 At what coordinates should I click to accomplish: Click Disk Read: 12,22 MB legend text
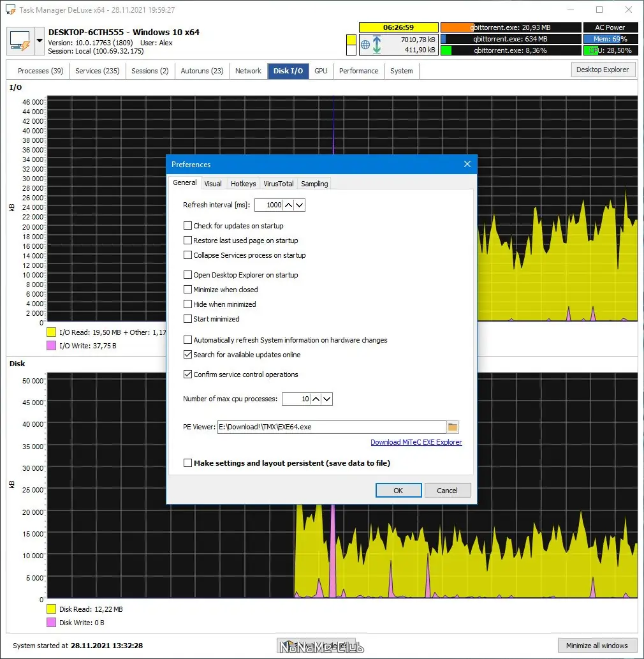point(91,609)
